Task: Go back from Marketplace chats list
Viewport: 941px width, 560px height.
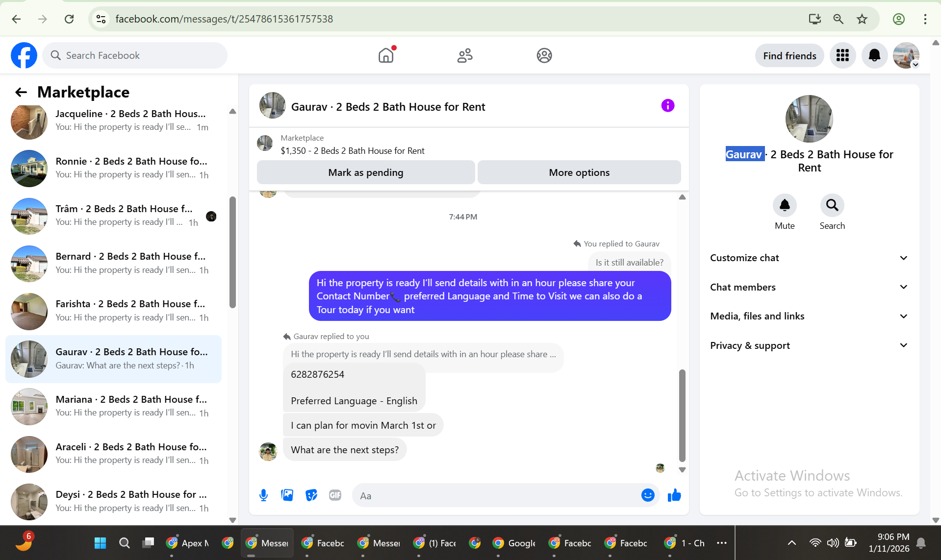Action: click(x=21, y=92)
